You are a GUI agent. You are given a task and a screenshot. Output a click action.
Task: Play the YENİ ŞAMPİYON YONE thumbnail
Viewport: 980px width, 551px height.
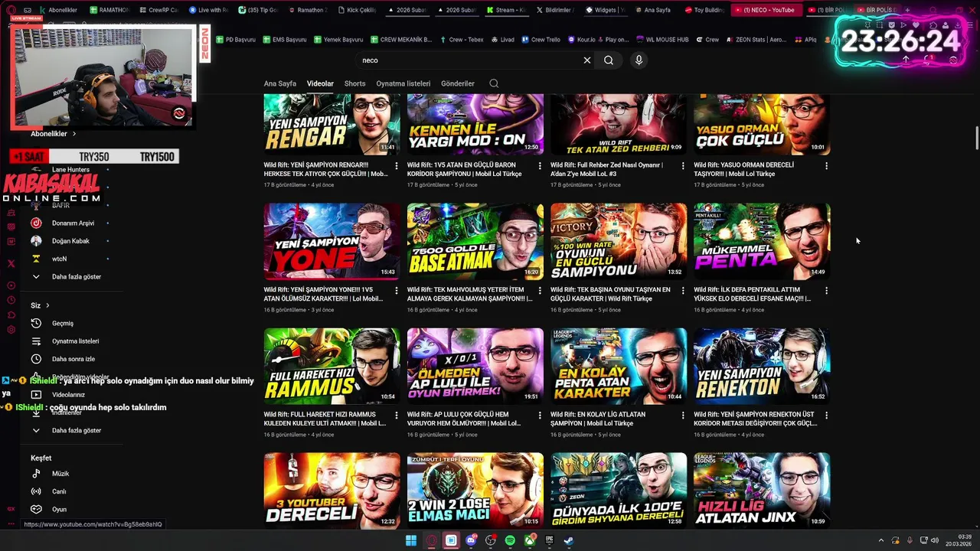pos(332,242)
